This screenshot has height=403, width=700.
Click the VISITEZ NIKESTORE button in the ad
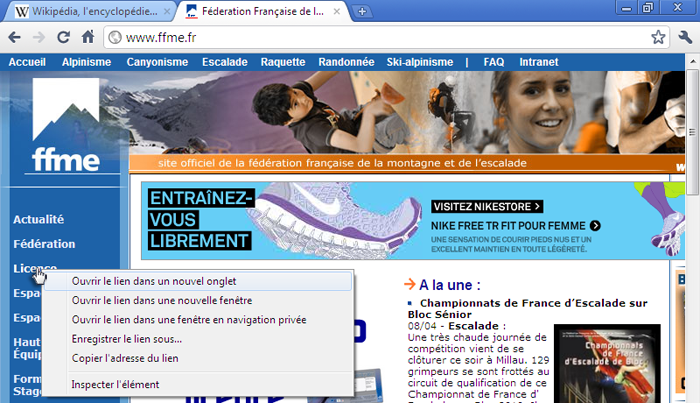[487, 207]
